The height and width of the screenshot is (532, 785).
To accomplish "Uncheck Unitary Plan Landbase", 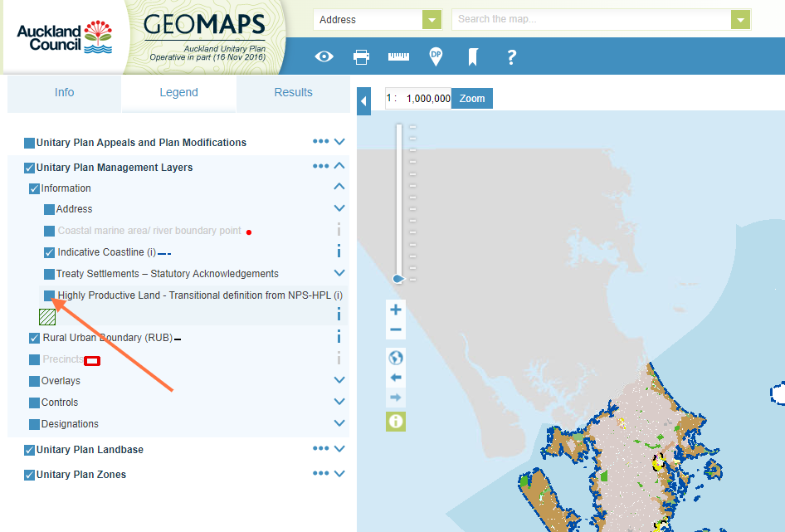I will 29,450.
